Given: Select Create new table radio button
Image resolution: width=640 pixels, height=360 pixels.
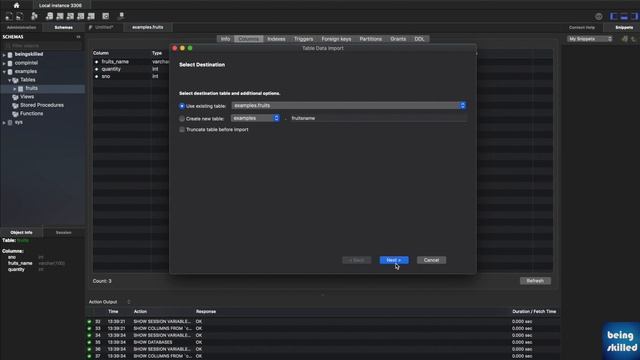Looking at the screenshot, I should pyautogui.click(x=182, y=118).
